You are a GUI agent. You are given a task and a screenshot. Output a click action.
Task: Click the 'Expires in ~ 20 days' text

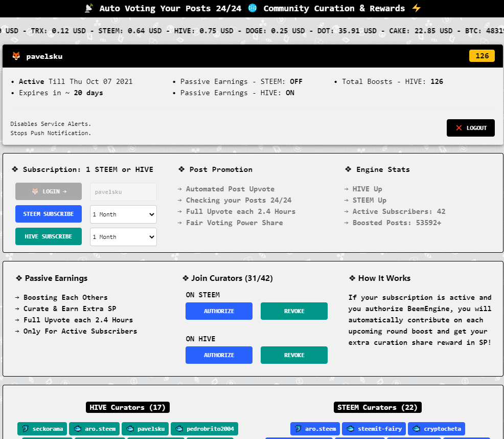pyautogui.click(x=61, y=93)
